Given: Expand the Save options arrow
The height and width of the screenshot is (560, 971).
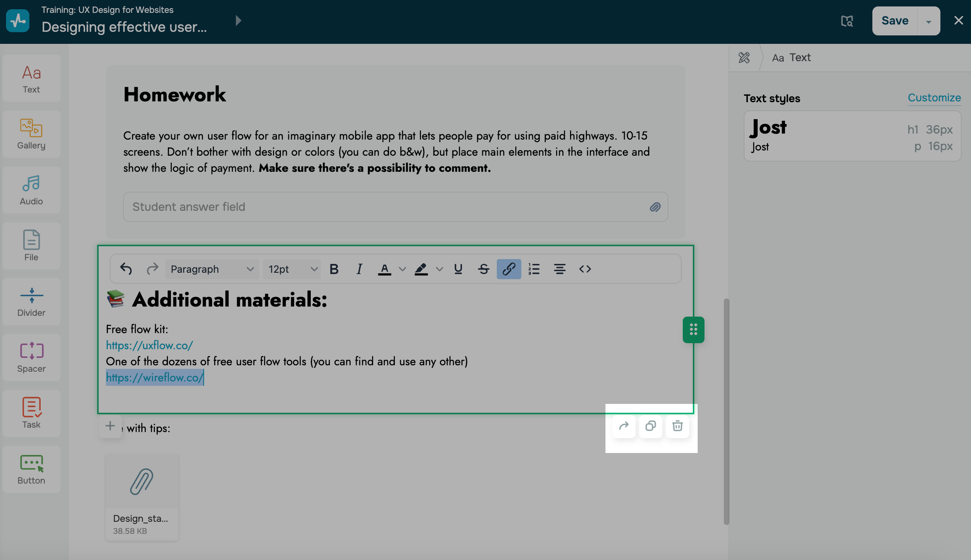Looking at the screenshot, I should [x=928, y=21].
